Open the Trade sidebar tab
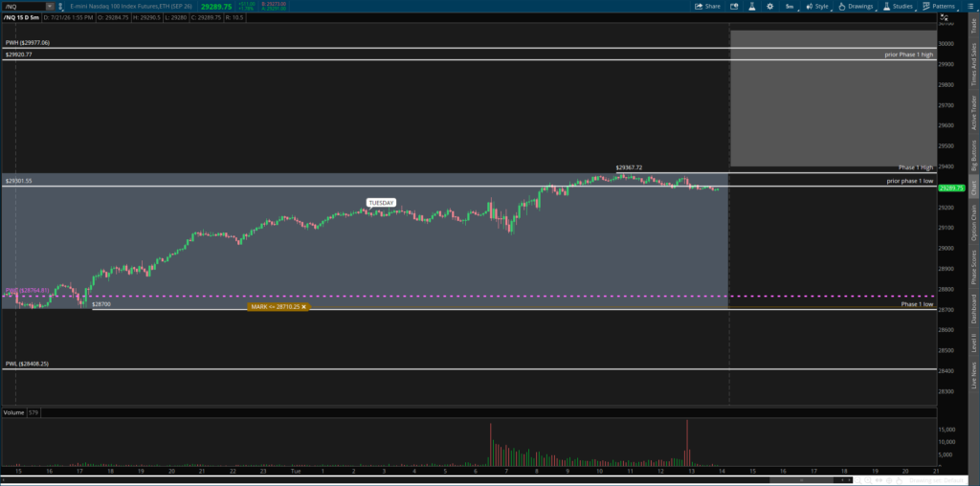 pos(973,26)
